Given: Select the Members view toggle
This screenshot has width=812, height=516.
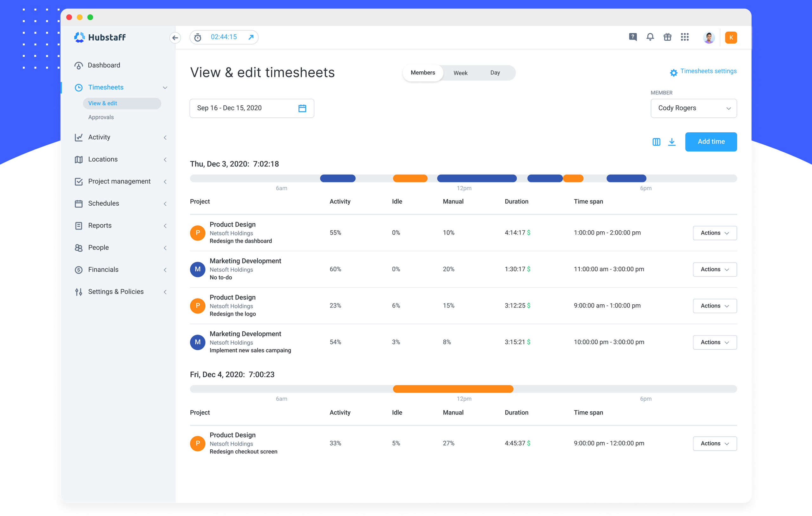Looking at the screenshot, I should (x=422, y=73).
